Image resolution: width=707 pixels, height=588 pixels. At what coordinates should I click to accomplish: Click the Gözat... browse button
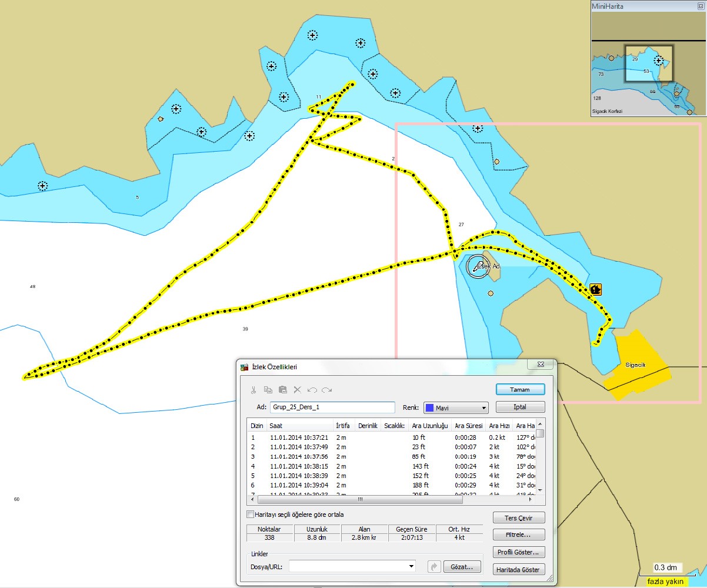coord(462,567)
